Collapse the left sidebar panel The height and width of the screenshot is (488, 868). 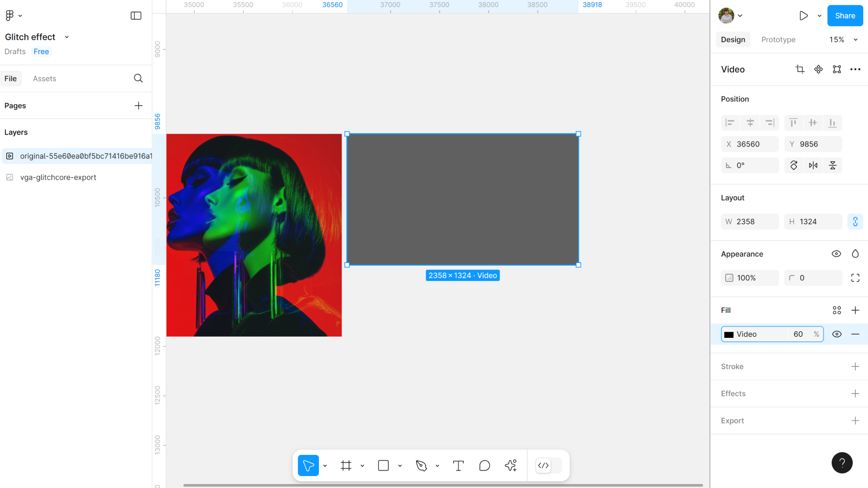point(136,16)
